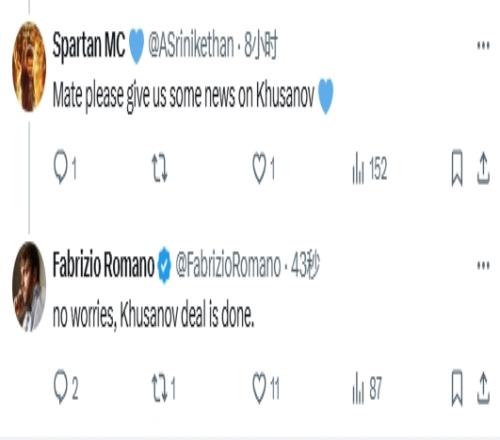Reply to Fabrizio Romano's tweet
Image resolution: width=500 pixels, height=440 pixels.
click(66, 387)
